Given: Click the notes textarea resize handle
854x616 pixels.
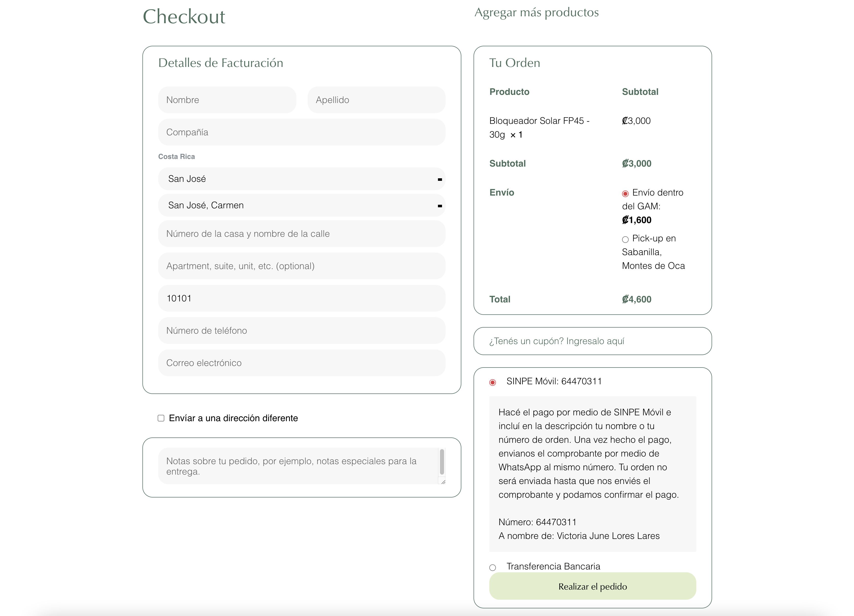Looking at the screenshot, I should click(x=443, y=482).
